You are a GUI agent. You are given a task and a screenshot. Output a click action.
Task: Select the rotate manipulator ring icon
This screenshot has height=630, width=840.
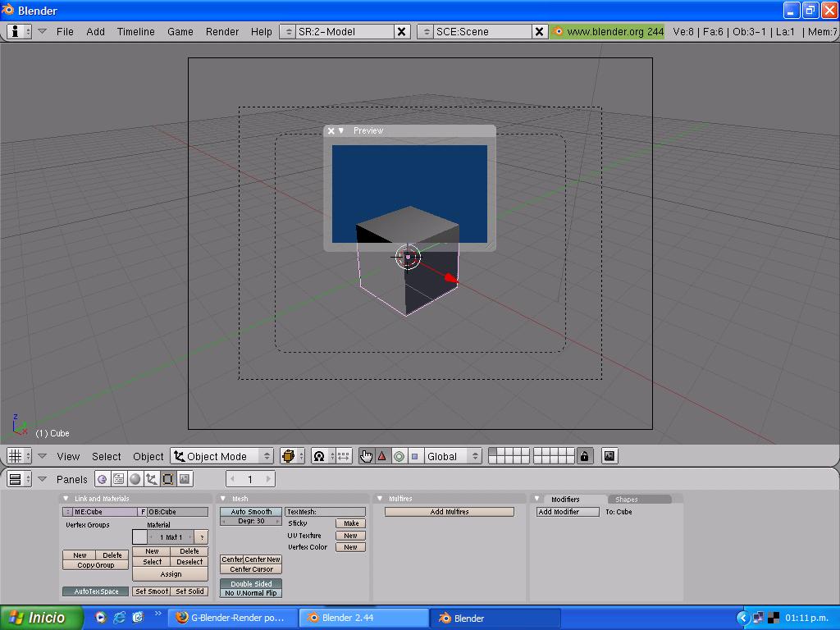click(399, 456)
